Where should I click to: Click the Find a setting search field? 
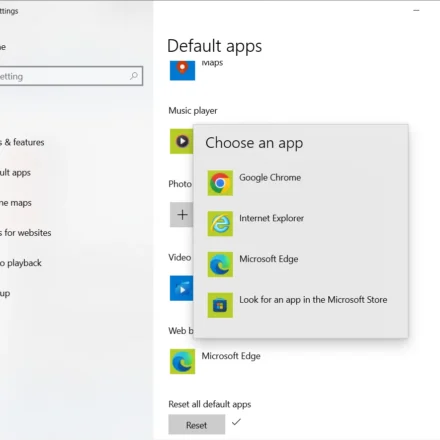tap(70, 76)
